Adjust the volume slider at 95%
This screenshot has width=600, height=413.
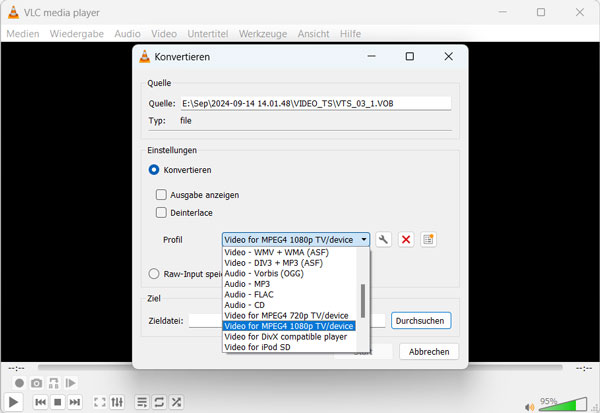click(x=563, y=404)
